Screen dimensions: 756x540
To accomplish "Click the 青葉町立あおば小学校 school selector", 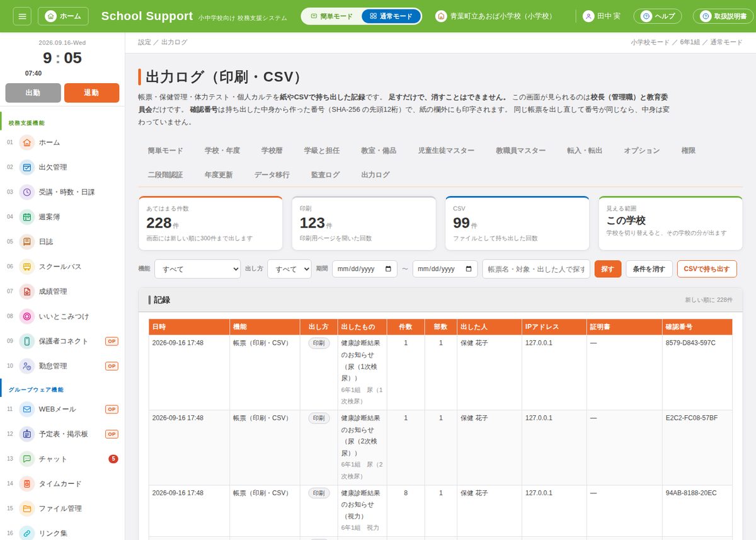I will [x=494, y=16].
